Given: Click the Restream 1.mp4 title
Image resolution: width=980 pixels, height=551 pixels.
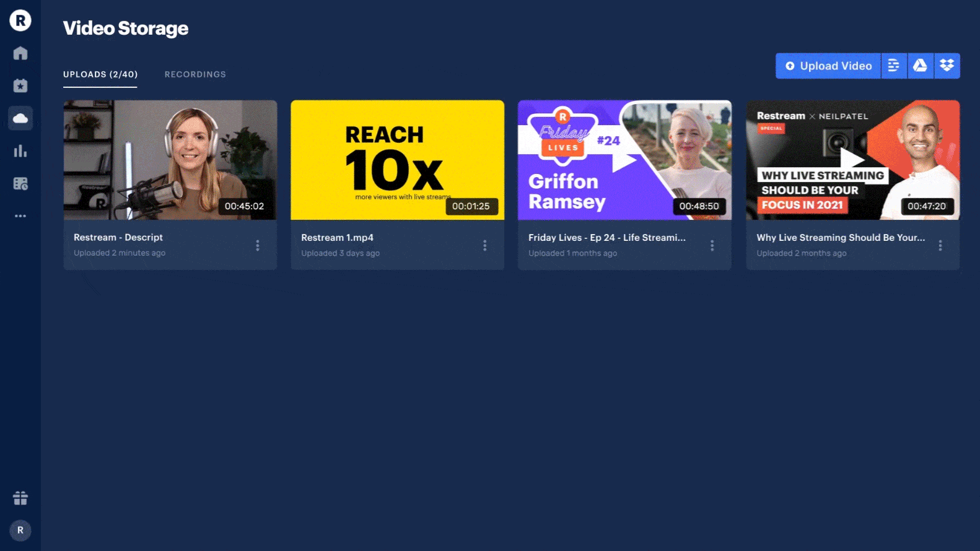Looking at the screenshot, I should (x=338, y=238).
